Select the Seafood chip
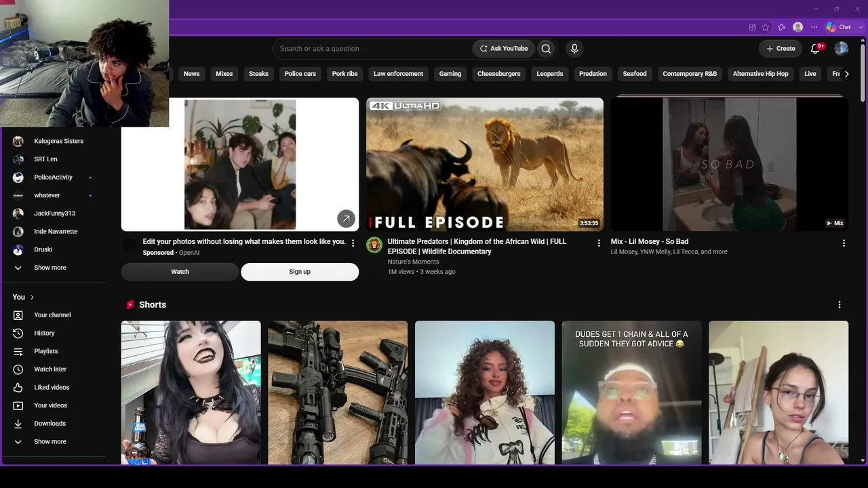This screenshot has width=868, height=488. [x=635, y=74]
